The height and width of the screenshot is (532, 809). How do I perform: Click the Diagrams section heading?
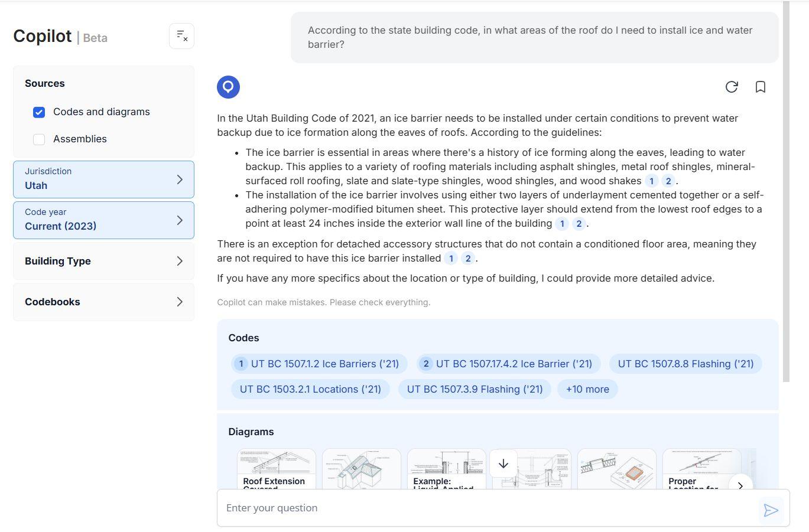(x=251, y=432)
